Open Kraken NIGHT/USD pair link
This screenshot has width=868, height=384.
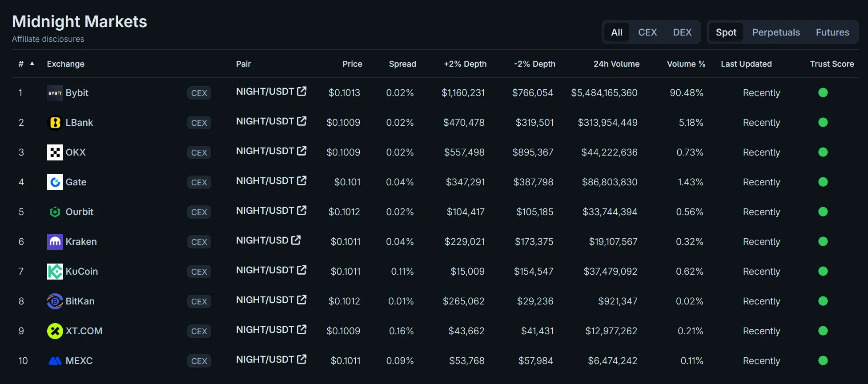(262, 240)
